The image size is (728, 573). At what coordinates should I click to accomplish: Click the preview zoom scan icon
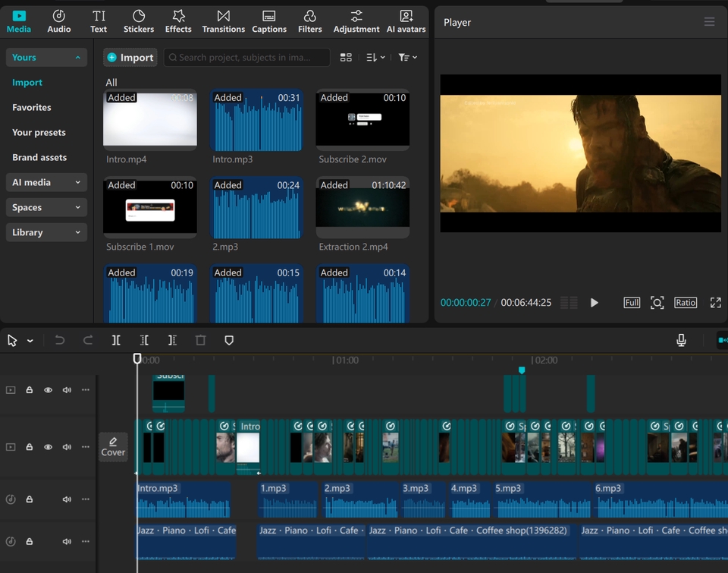[657, 303]
